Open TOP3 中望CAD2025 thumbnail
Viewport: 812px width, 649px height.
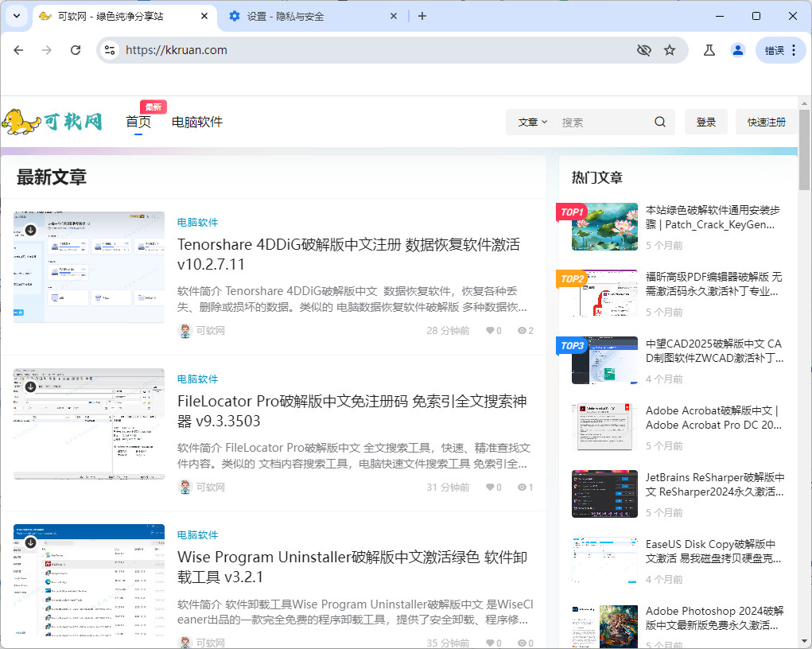(x=605, y=360)
